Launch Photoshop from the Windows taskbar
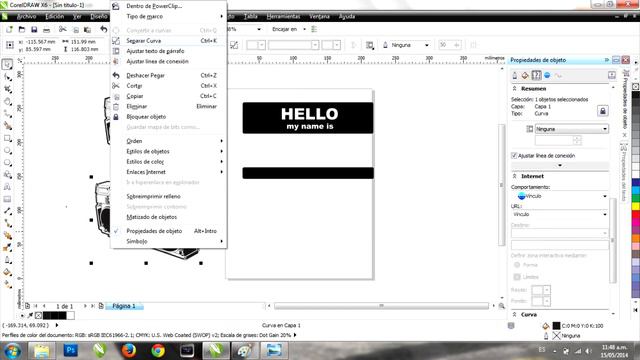This screenshot has height=360, width=640. point(71,350)
